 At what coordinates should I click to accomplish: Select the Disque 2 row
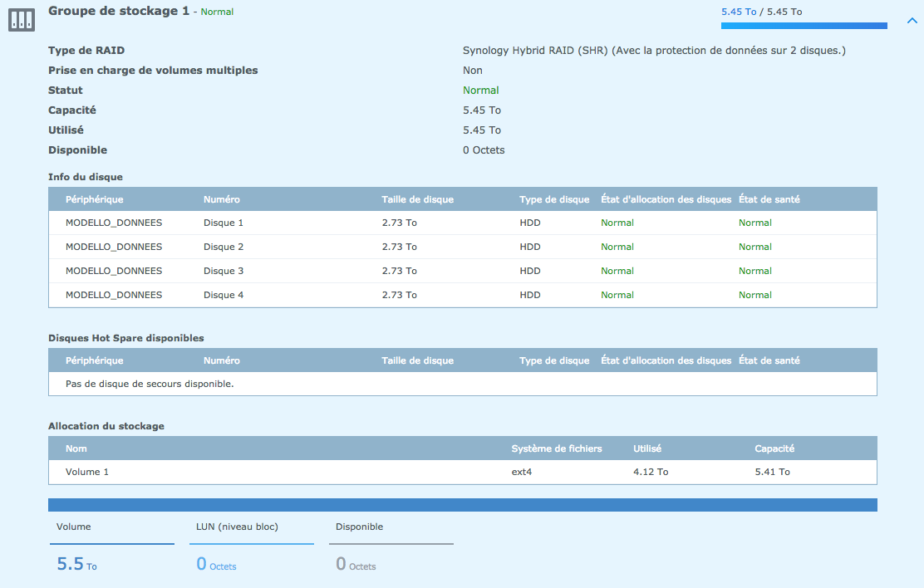(x=463, y=247)
